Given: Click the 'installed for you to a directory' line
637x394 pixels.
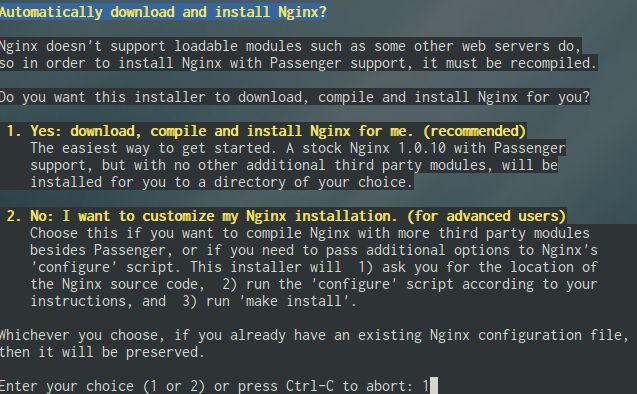Looking at the screenshot, I should [222, 182].
